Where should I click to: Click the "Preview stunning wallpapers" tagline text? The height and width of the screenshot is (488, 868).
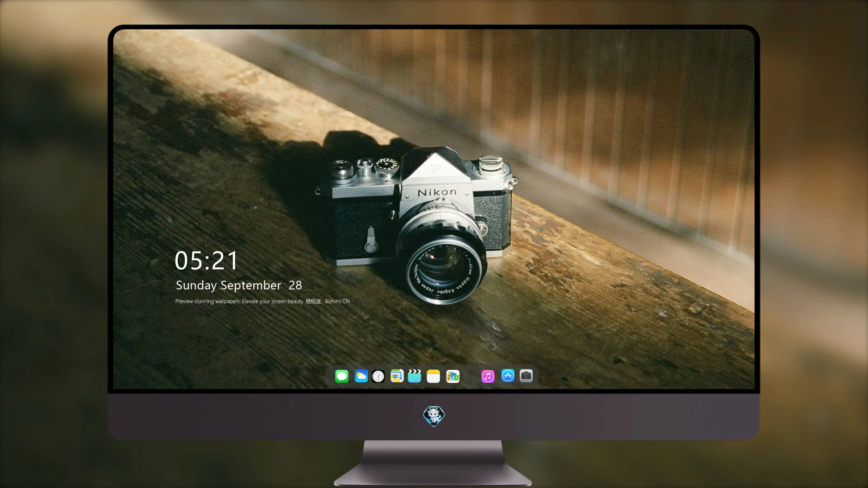point(262,301)
